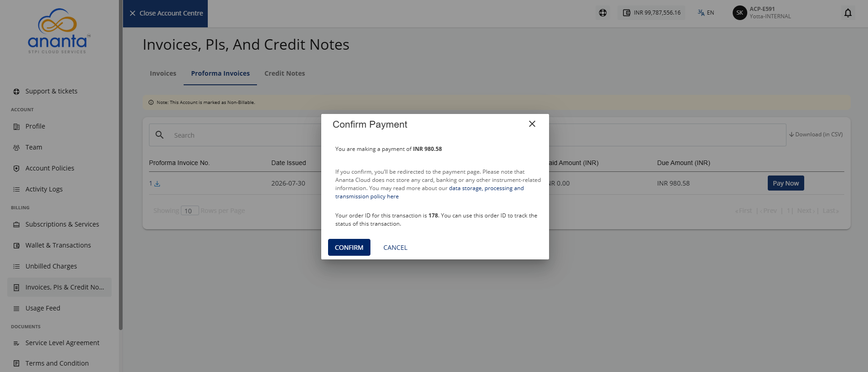Go to the First page of results

[744, 211]
